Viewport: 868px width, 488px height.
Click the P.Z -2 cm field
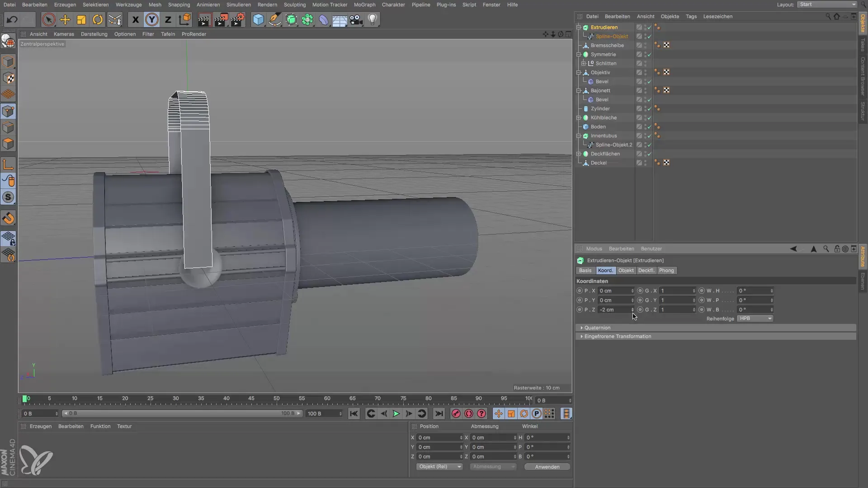[x=616, y=310]
